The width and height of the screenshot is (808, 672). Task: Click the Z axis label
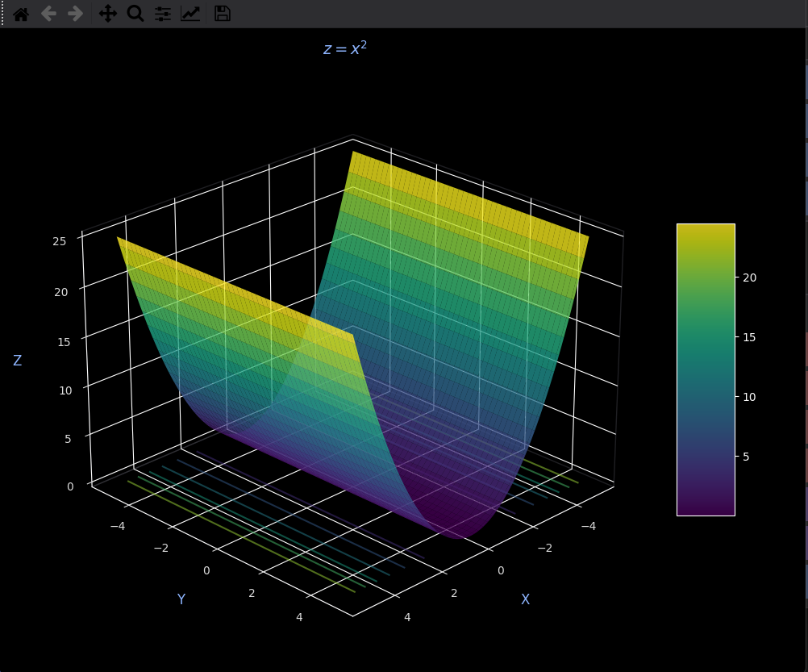(17, 361)
